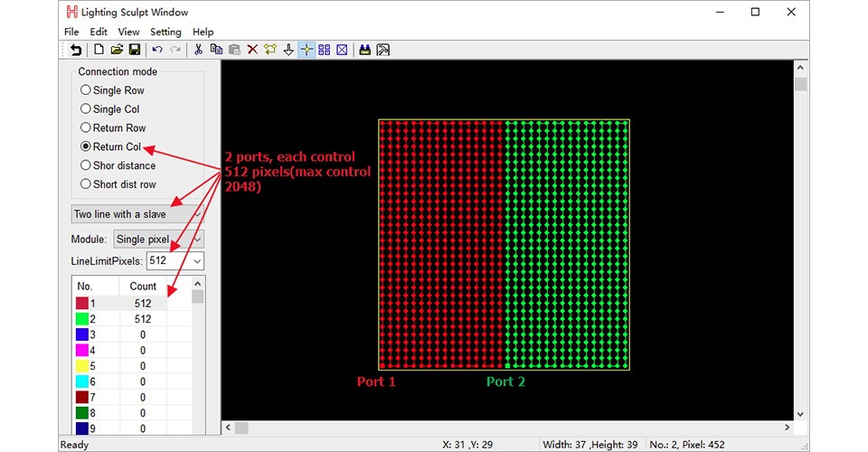Copy with the two-pages toolbar icon

216,50
